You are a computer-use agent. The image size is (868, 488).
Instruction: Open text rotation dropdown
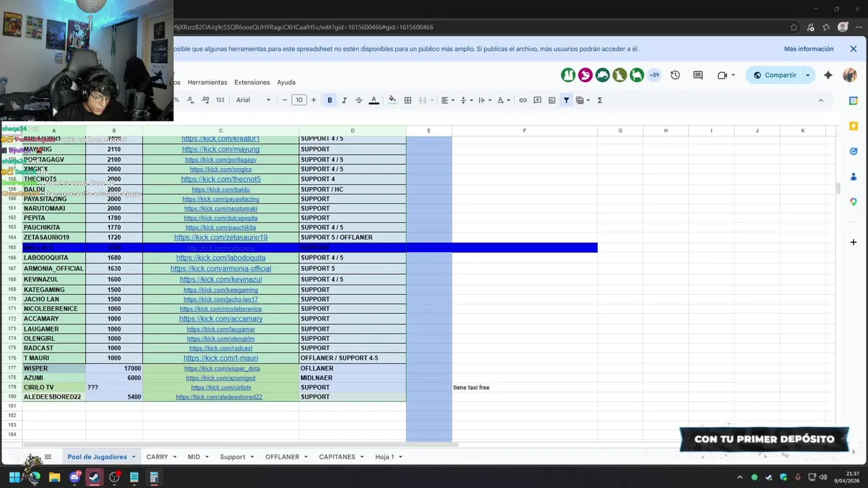(503, 100)
